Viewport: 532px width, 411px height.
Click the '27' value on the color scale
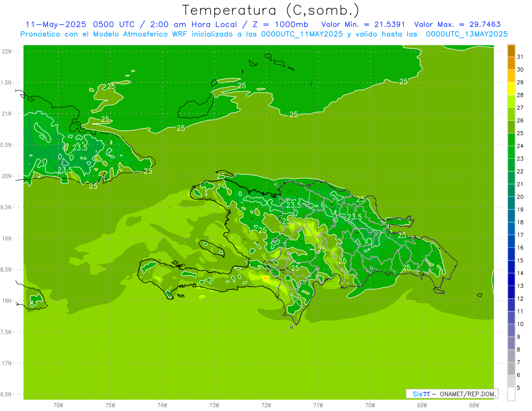pos(520,108)
